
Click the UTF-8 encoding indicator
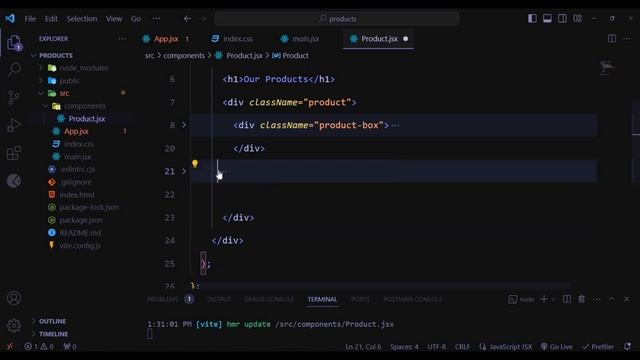coord(436,347)
